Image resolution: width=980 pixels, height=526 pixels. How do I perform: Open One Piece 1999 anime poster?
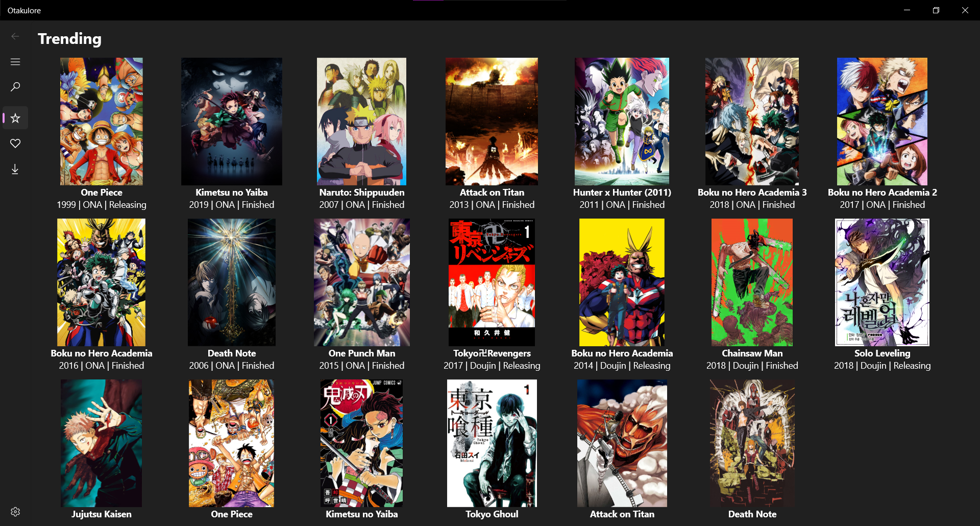102,122
